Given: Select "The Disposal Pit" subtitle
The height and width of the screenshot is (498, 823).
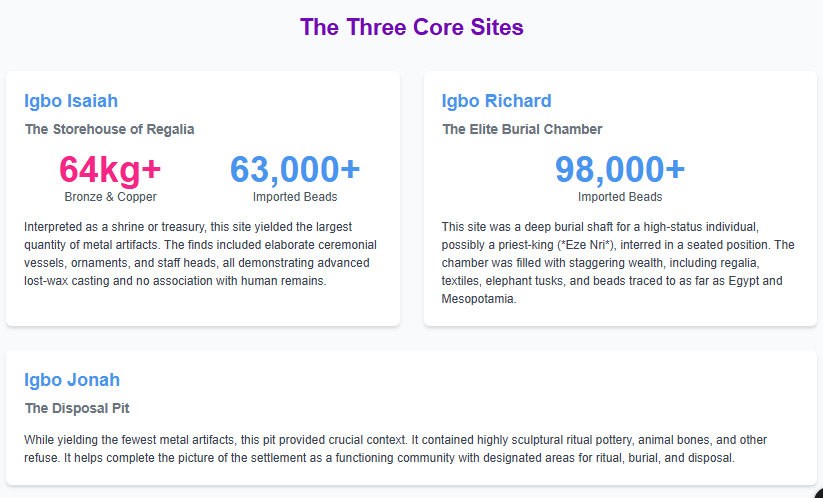Looking at the screenshot, I should point(77,408).
